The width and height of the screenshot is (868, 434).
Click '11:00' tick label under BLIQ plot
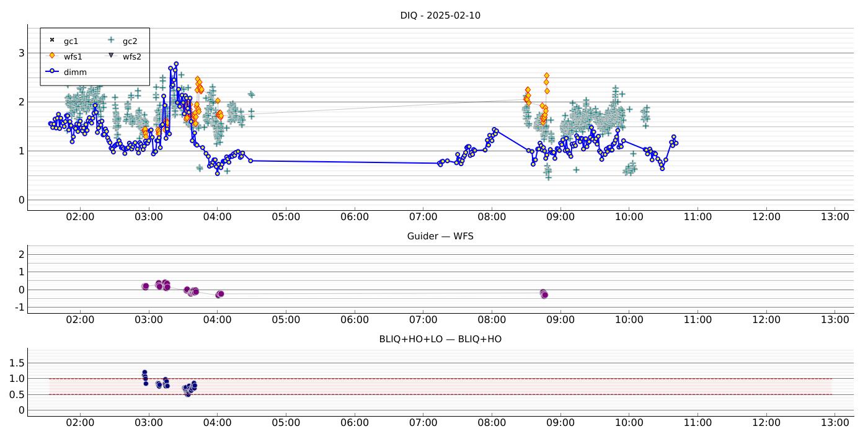[697, 423]
